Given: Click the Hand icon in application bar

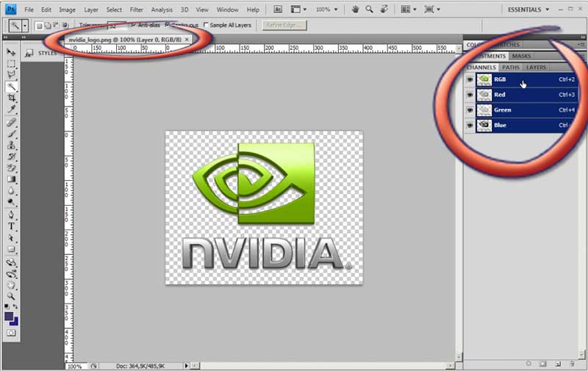Looking at the screenshot, I should point(355,10).
